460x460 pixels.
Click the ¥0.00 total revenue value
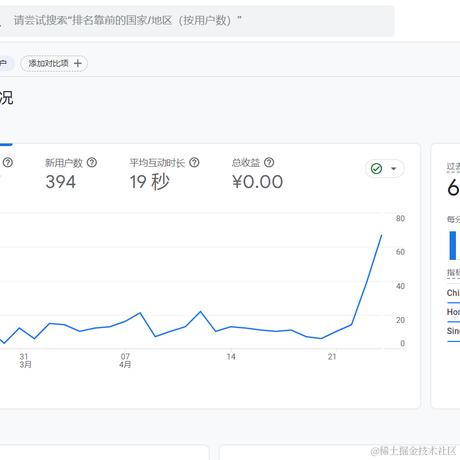[x=257, y=182]
